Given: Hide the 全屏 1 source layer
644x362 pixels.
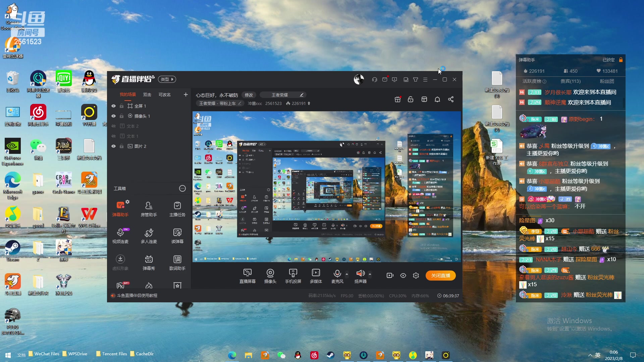Looking at the screenshot, I should click(x=113, y=106).
